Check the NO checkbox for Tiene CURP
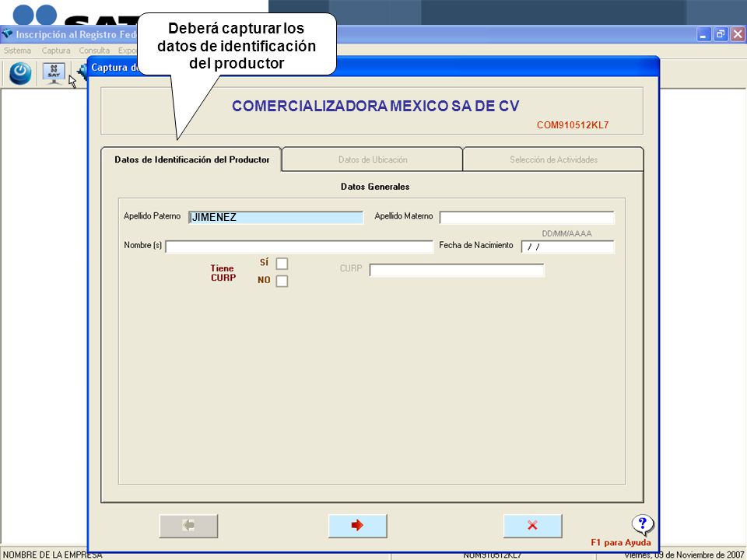Image resolution: width=747 pixels, height=560 pixels. 282,281
